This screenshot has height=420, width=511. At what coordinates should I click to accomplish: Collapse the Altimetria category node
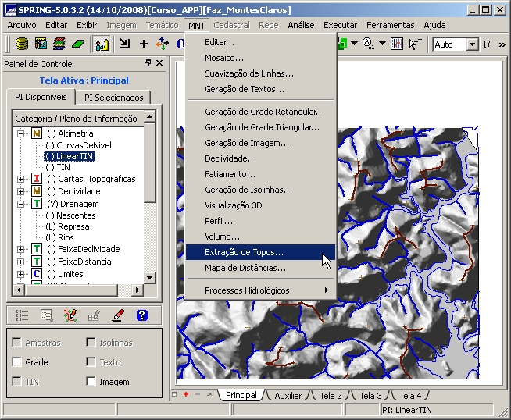(x=20, y=133)
